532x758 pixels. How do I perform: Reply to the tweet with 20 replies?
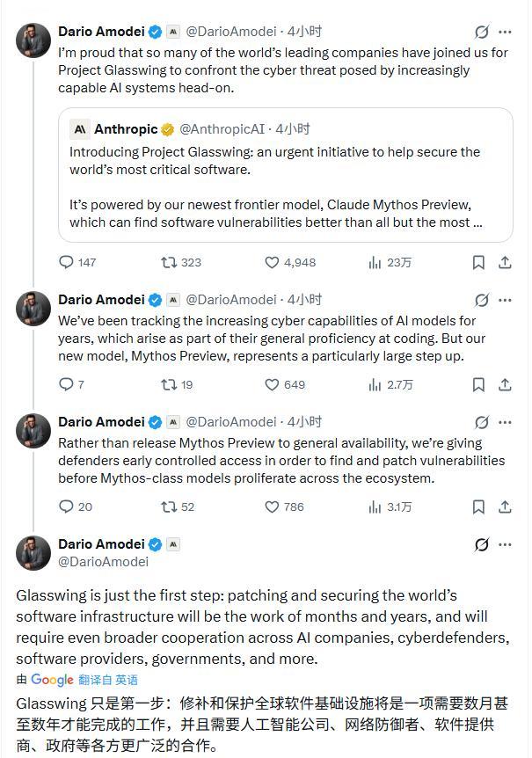67,507
